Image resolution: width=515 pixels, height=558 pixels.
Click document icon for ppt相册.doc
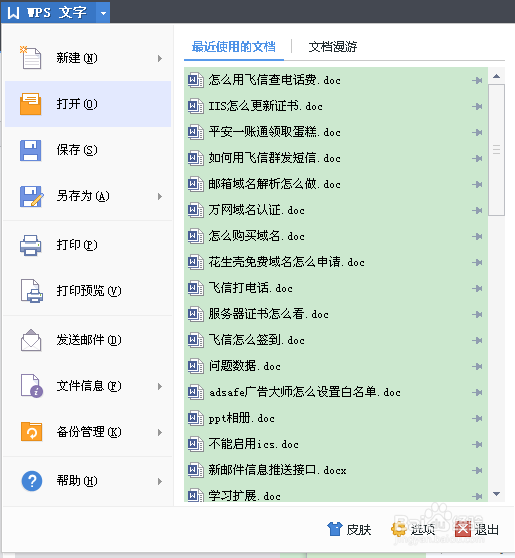pos(195,418)
